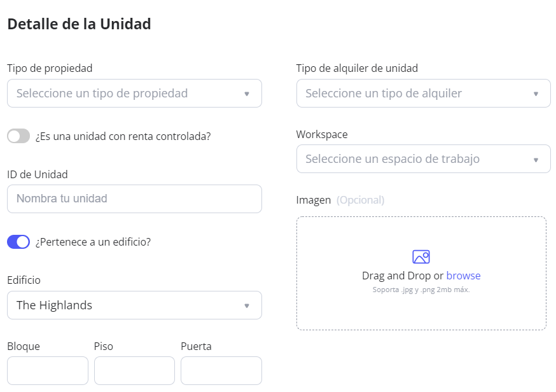
Task: Click into the Bloque input box
Action: pos(48,370)
